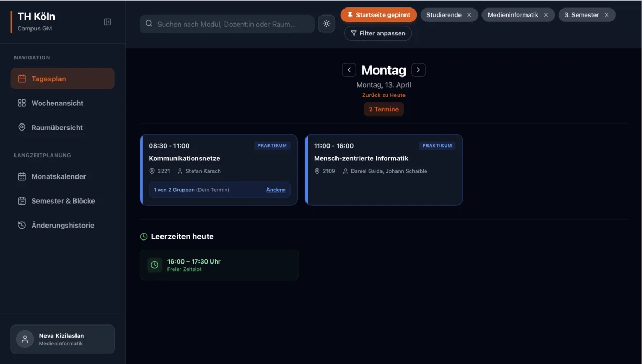Open the Tagesplan navigation item
Viewport: 642px width, 364px height.
pos(63,79)
